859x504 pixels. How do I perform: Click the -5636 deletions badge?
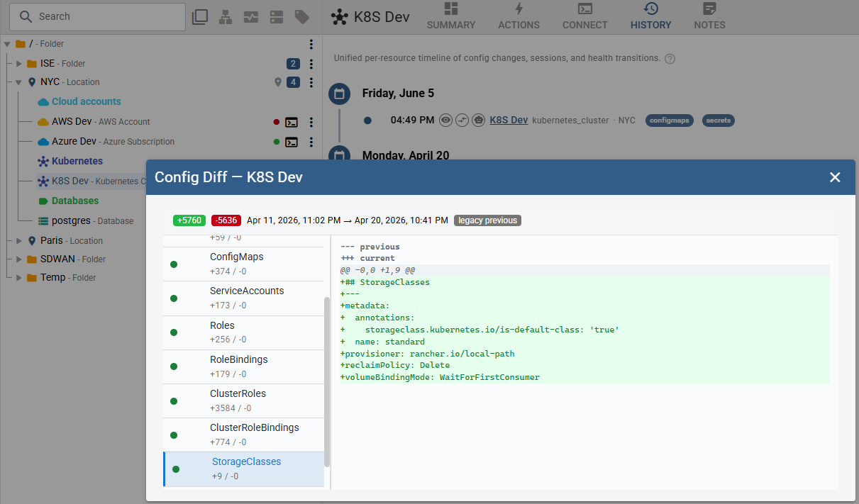point(226,220)
